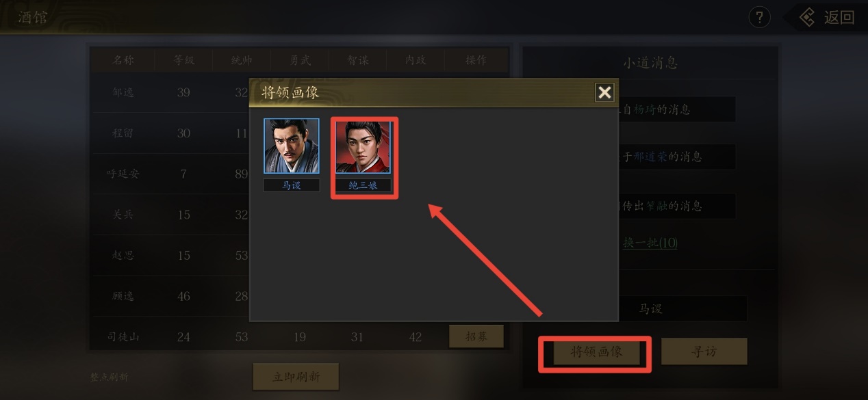Open the 将领画像 button
This screenshot has width=868, height=400.
pos(596,352)
